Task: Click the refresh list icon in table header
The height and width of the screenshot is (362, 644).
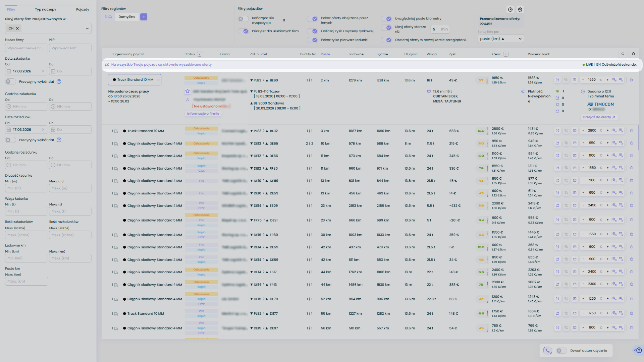Action: point(623,54)
